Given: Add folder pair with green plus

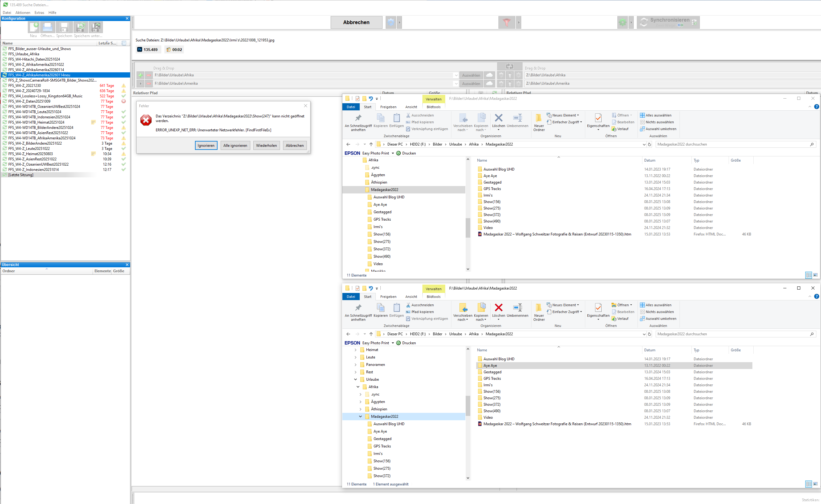Looking at the screenshot, I should click(x=140, y=75).
